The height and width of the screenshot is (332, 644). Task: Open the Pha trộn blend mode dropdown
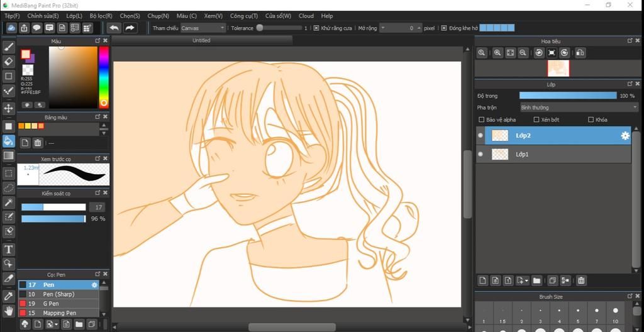pyautogui.click(x=579, y=108)
